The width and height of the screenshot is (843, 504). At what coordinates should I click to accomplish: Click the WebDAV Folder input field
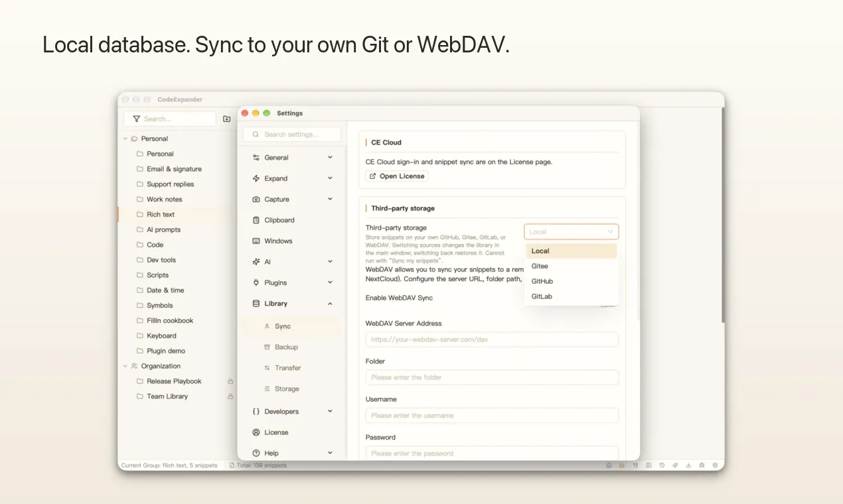492,377
